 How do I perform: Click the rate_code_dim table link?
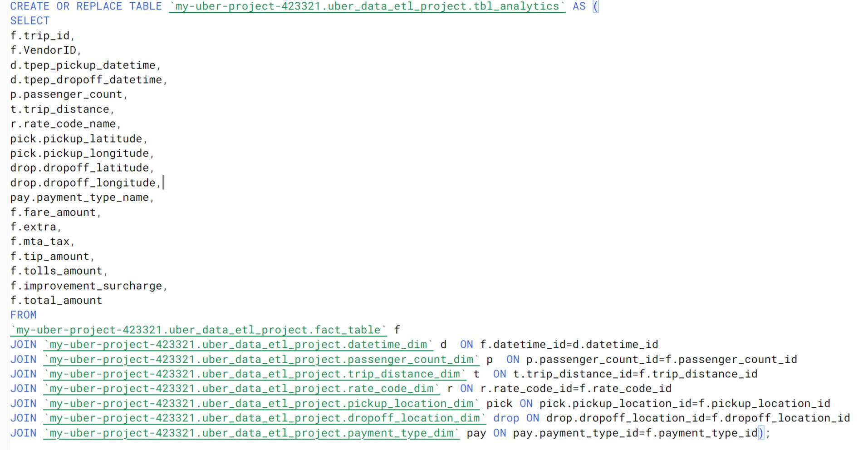[241, 389]
